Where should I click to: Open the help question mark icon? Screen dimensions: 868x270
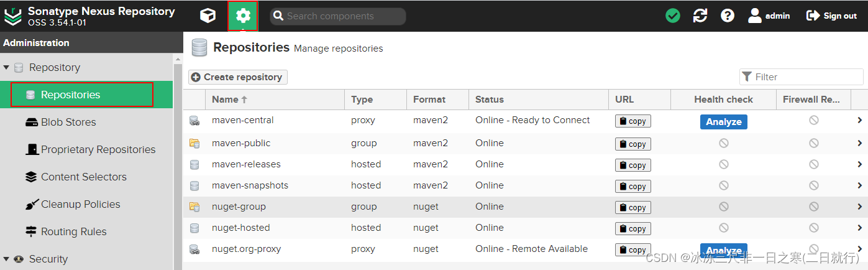coord(728,16)
